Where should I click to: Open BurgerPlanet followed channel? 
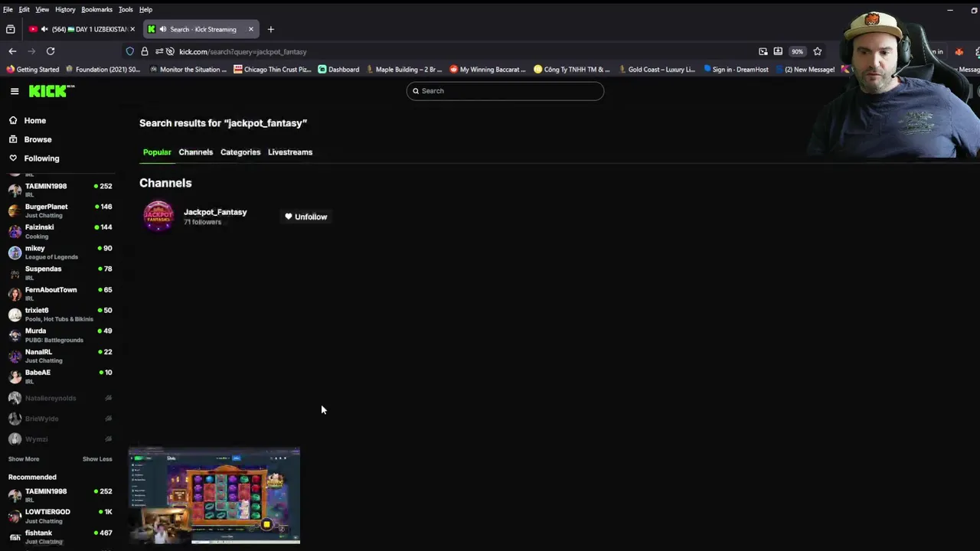tap(60, 210)
